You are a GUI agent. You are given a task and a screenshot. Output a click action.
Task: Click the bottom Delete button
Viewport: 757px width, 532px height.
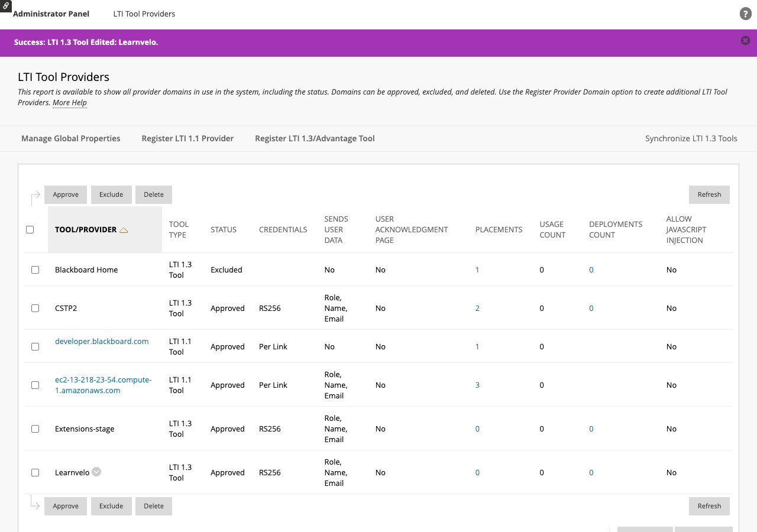coord(154,506)
